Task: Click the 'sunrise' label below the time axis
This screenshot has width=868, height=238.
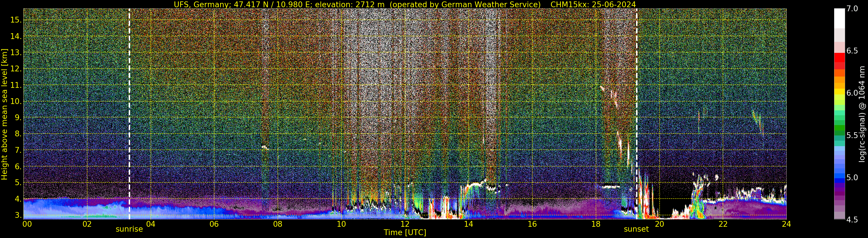Action: tap(129, 229)
